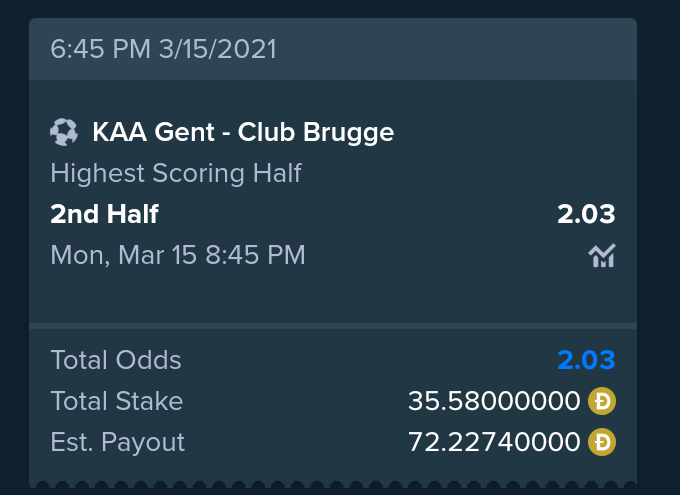Screen dimensions: 680x495
Task: Select the 2nd Half bet selection
Action: (105, 214)
